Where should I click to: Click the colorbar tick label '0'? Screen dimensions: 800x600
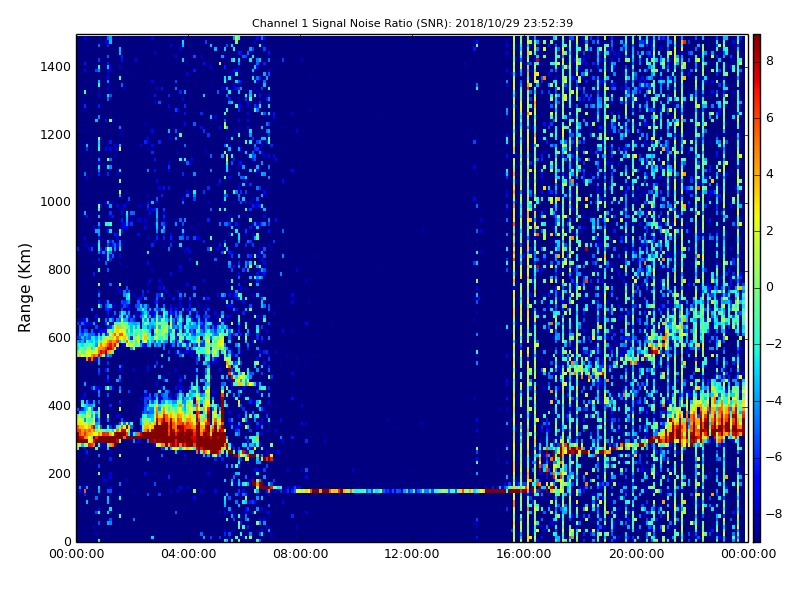pos(770,287)
